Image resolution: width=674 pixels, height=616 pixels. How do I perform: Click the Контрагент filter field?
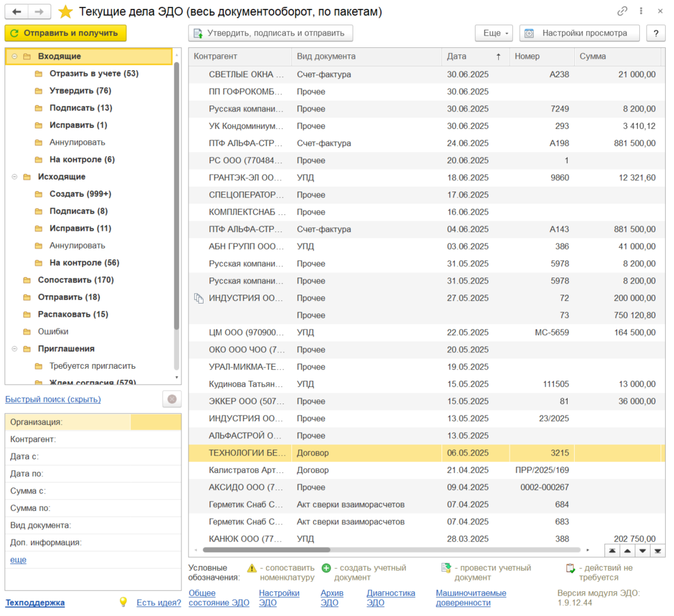(94, 440)
